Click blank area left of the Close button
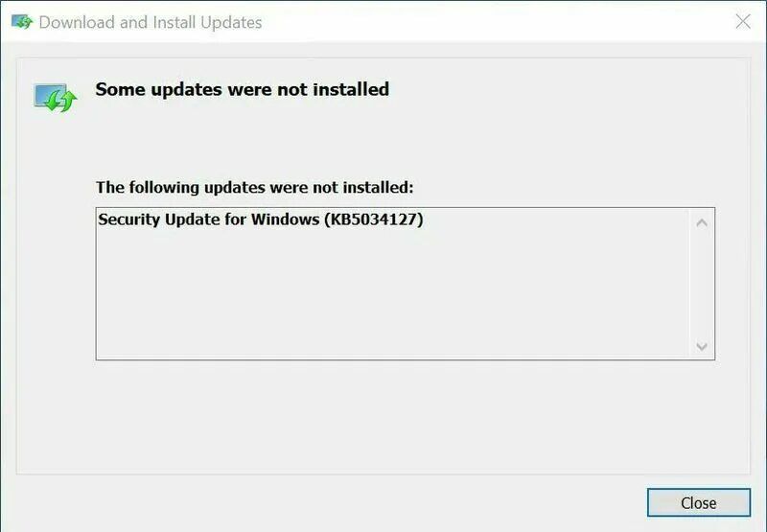Viewport: 767px width, 532px height. [342, 502]
